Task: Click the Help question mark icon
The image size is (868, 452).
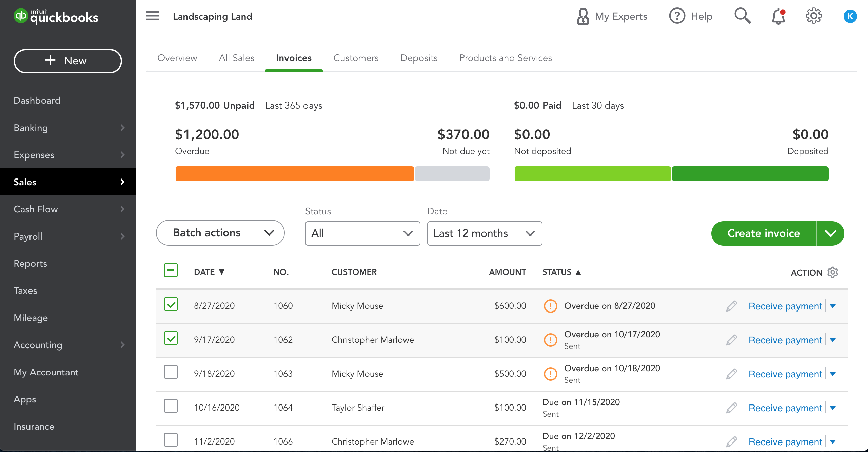Action: click(x=677, y=16)
